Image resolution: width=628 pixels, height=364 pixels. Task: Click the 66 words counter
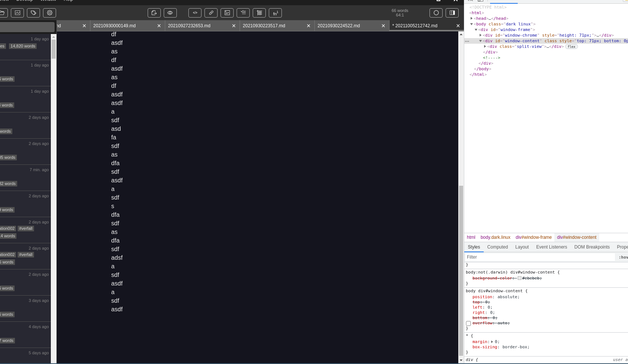pos(400,10)
